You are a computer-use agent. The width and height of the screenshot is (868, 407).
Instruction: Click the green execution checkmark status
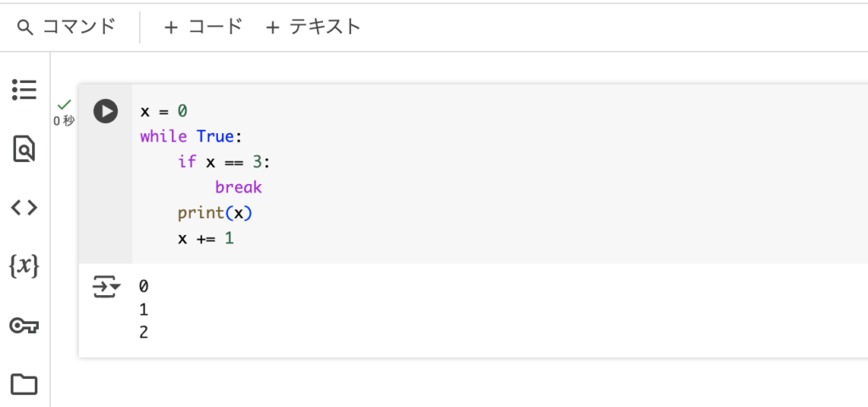tap(64, 103)
